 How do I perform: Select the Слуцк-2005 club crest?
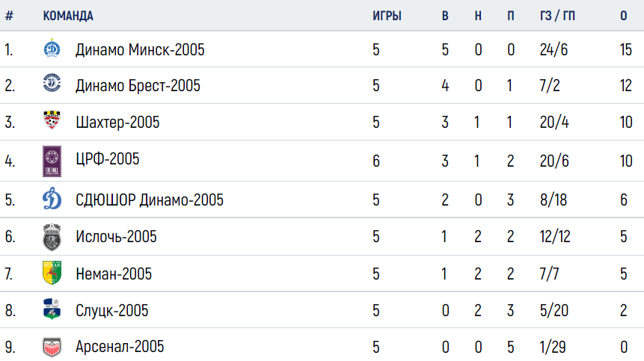coord(52,309)
